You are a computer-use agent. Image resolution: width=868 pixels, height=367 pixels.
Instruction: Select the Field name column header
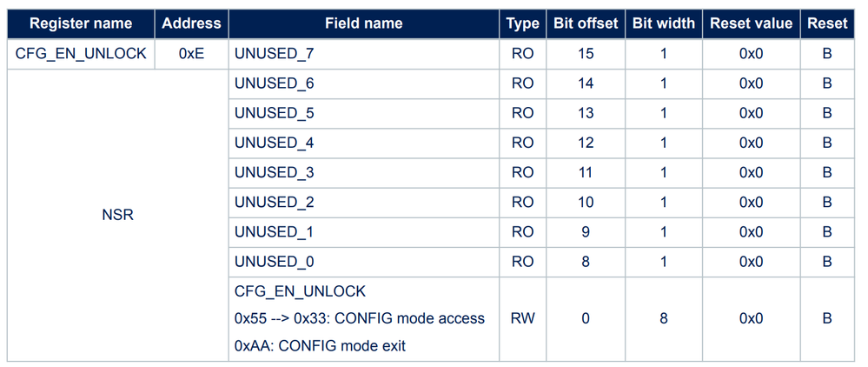point(364,23)
